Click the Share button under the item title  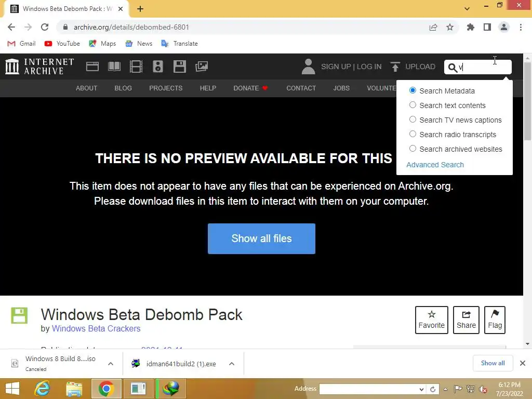click(x=466, y=320)
